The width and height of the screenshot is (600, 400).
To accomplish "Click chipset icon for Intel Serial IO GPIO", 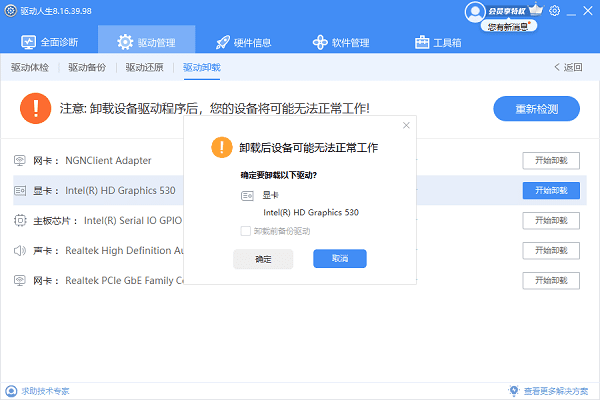I will [20, 220].
